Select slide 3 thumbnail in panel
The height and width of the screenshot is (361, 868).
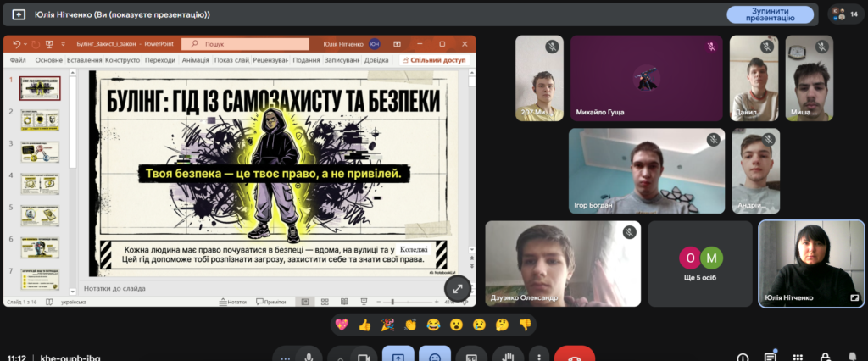[40, 153]
